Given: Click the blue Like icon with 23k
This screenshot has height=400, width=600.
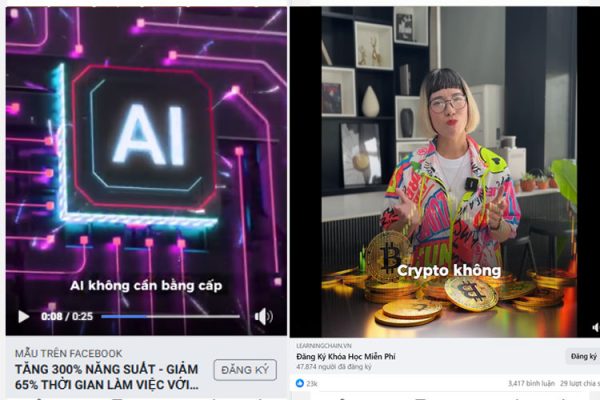Looking at the screenshot, I should (300, 383).
